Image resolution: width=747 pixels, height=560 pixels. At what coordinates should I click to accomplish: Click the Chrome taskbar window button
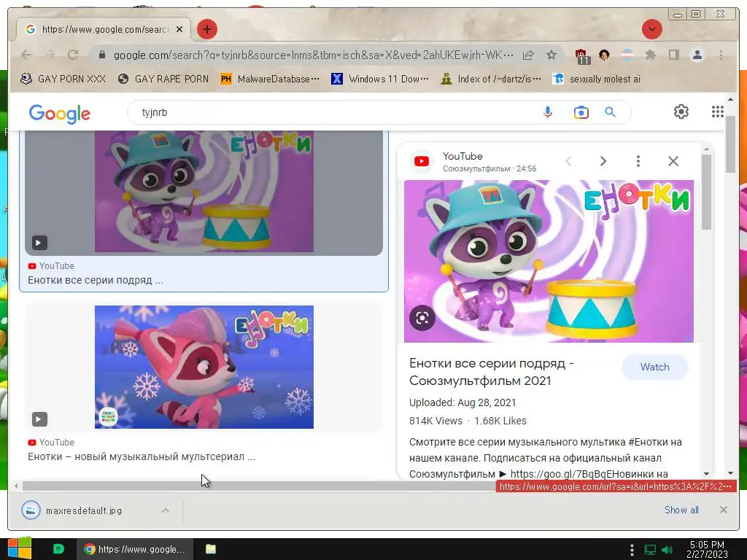point(135,549)
